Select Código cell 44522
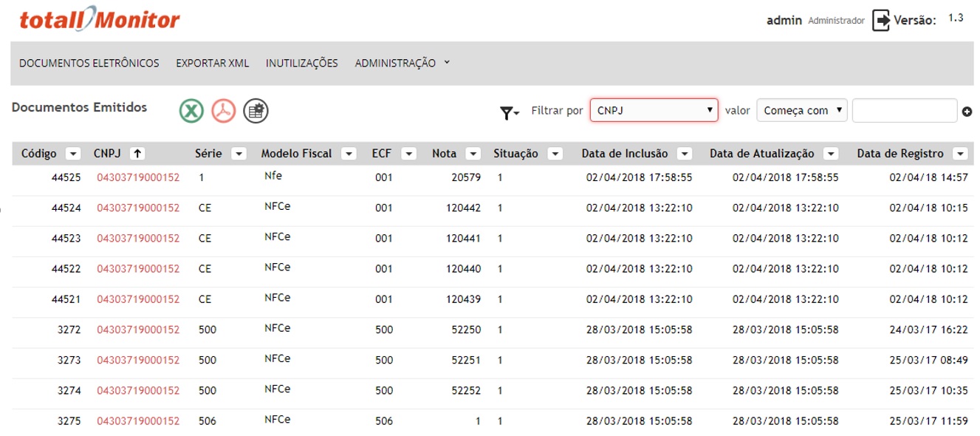The height and width of the screenshot is (436, 980). tap(66, 268)
